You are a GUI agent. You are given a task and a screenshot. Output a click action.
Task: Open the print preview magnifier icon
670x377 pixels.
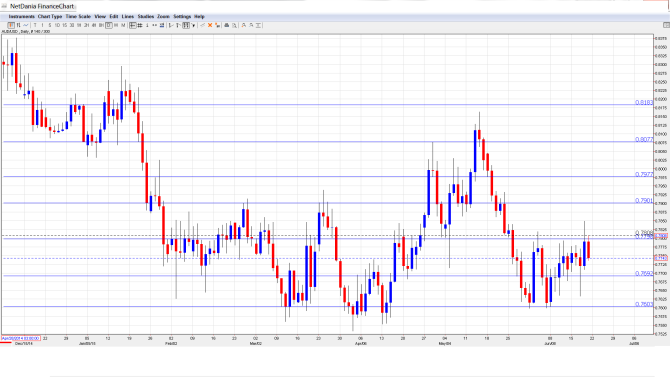click(x=234, y=26)
